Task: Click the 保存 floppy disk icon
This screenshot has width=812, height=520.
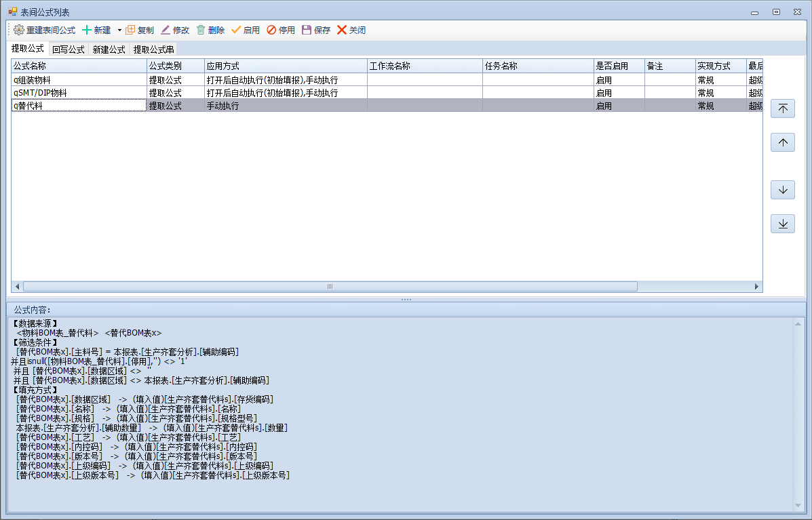Action: coord(307,30)
